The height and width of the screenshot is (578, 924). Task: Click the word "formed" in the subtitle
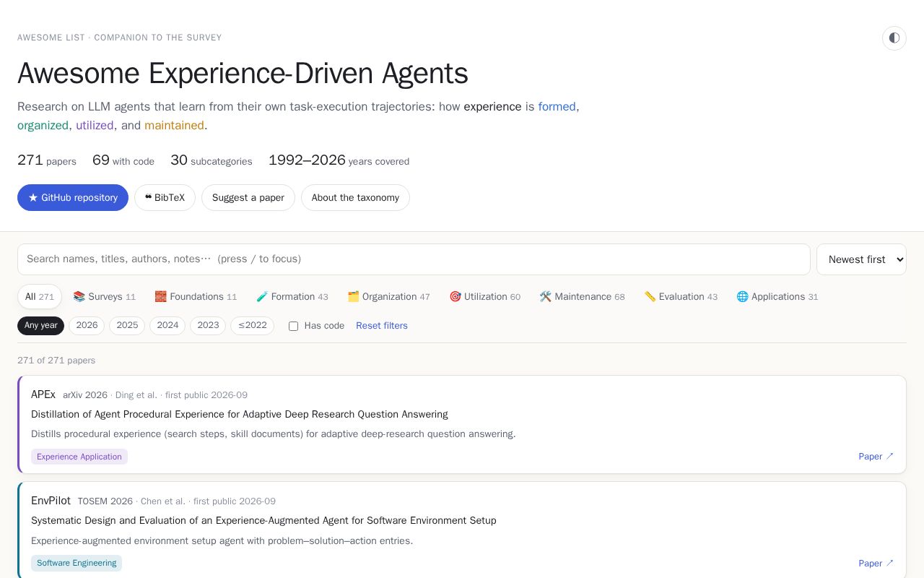(x=557, y=107)
